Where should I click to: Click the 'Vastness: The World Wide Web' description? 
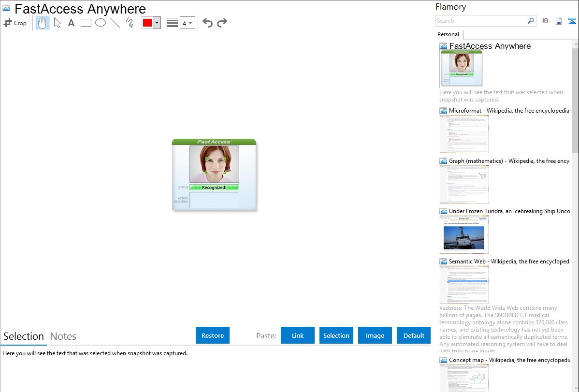[x=504, y=329]
